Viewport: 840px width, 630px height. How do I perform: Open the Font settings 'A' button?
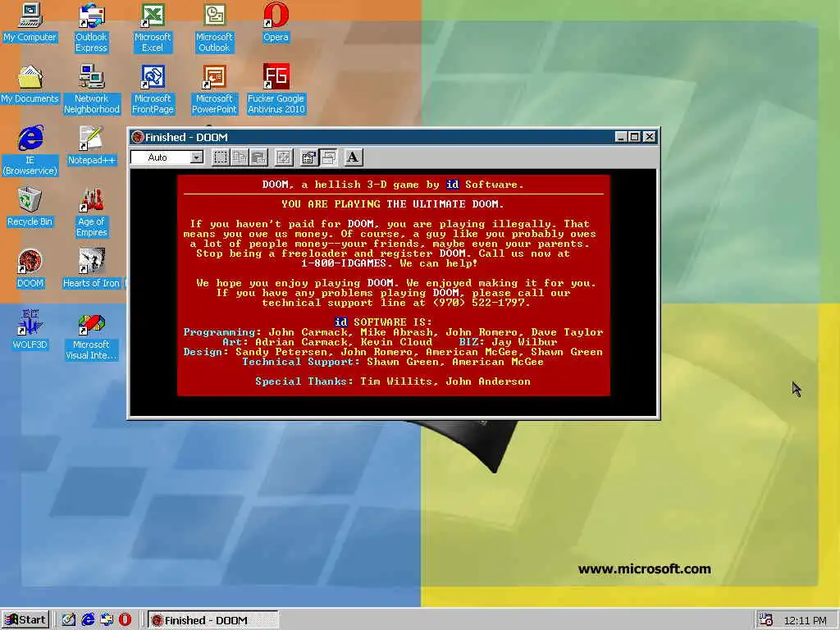point(353,157)
